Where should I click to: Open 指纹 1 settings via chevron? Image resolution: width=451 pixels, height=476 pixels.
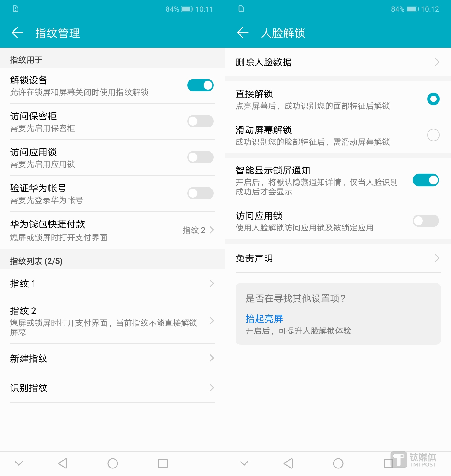point(212,283)
